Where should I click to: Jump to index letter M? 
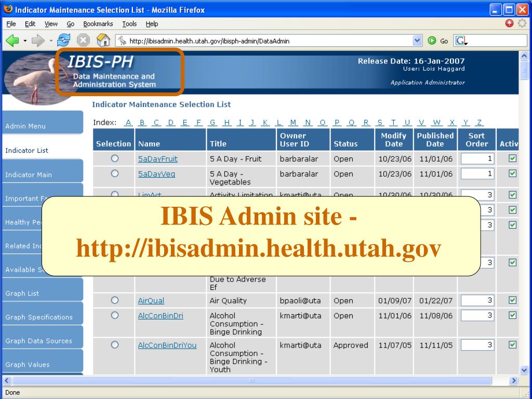click(x=294, y=123)
